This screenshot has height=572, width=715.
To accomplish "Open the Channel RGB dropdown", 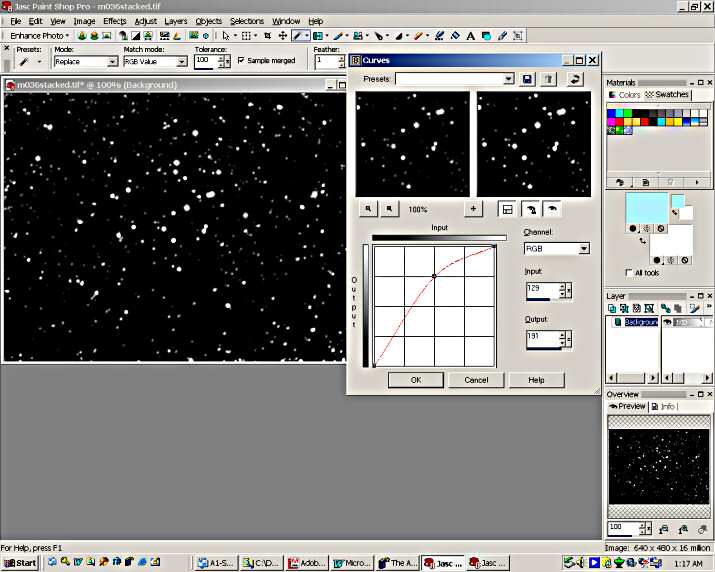I will point(584,248).
